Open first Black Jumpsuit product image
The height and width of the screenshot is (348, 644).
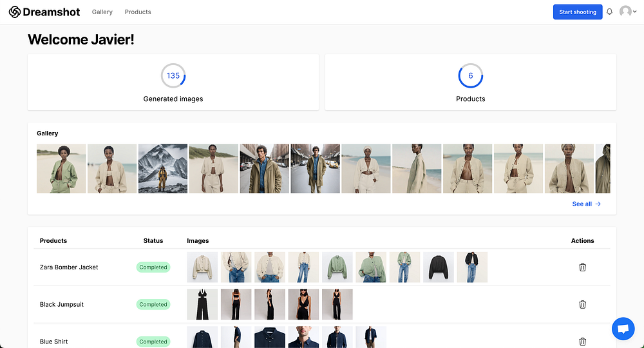point(202,304)
